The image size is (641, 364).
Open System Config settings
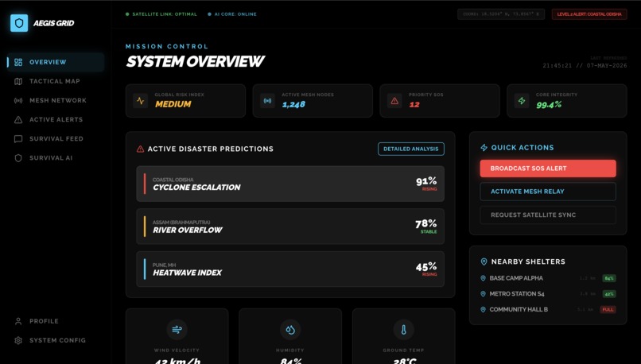point(56,340)
